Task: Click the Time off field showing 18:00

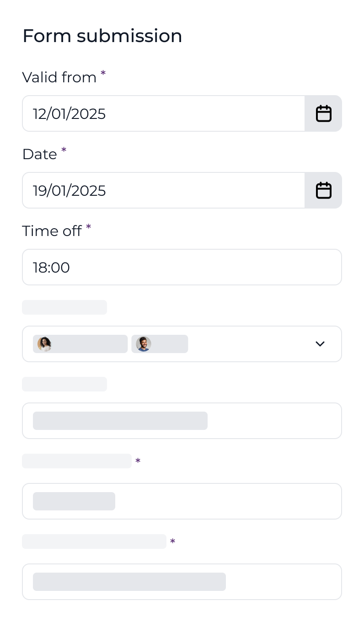Action: (182, 267)
